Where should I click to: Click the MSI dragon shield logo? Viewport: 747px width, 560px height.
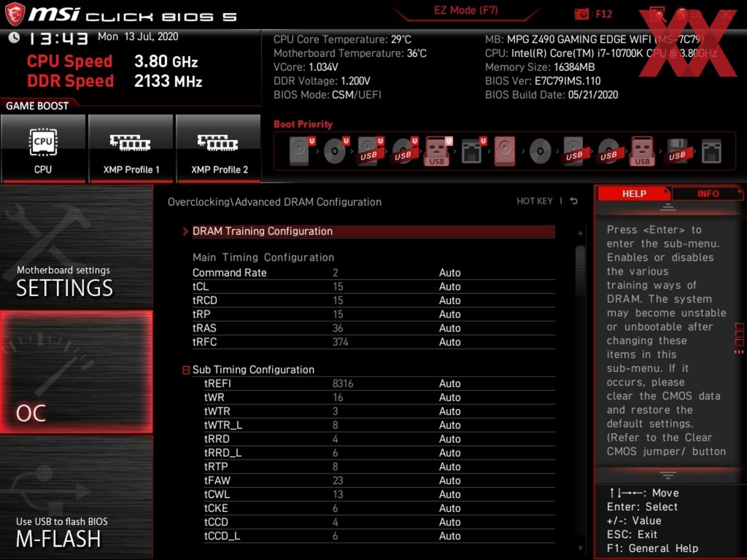[15, 14]
